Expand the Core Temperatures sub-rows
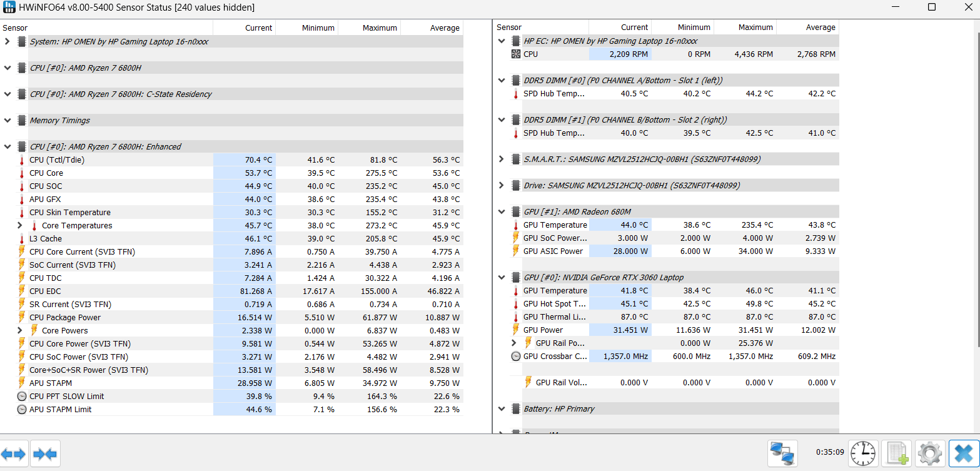The width and height of the screenshot is (980, 471). (x=20, y=225)
